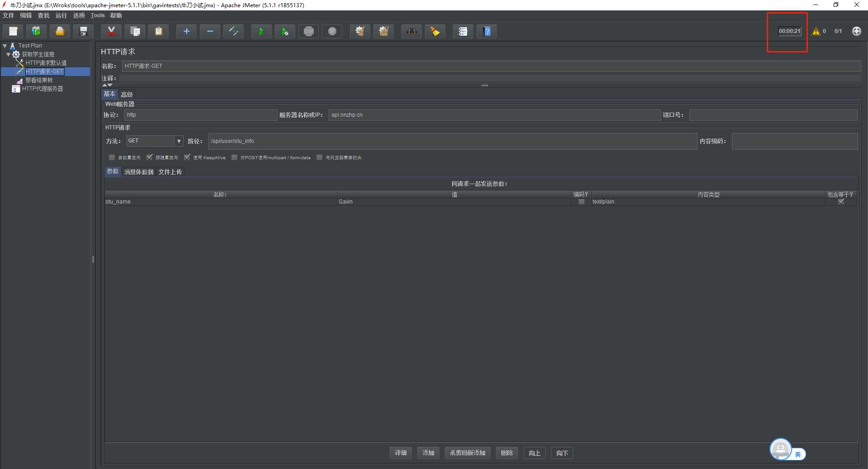Click the Test Plan flask icon
Viewport: 868px width, 469px height.
pyautogui.click(x=13, y=46)
